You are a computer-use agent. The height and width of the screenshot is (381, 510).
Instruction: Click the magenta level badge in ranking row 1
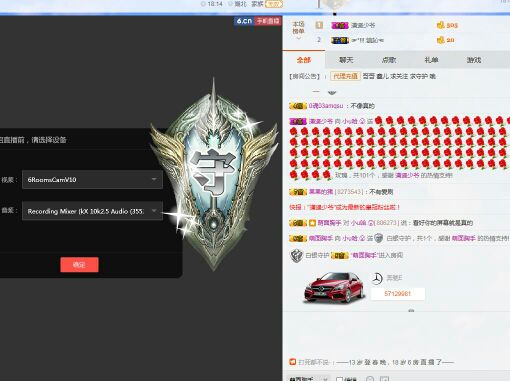tap(340, 25)
